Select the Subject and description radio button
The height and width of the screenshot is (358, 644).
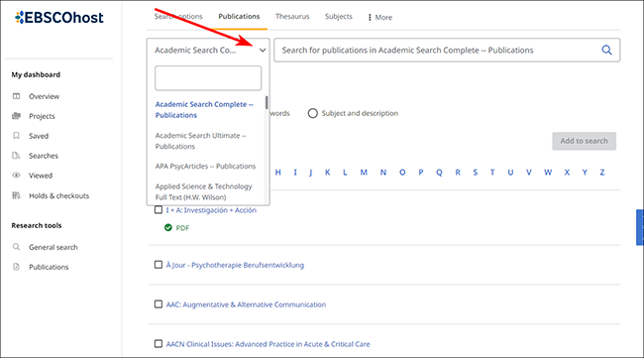coord(312,113)
